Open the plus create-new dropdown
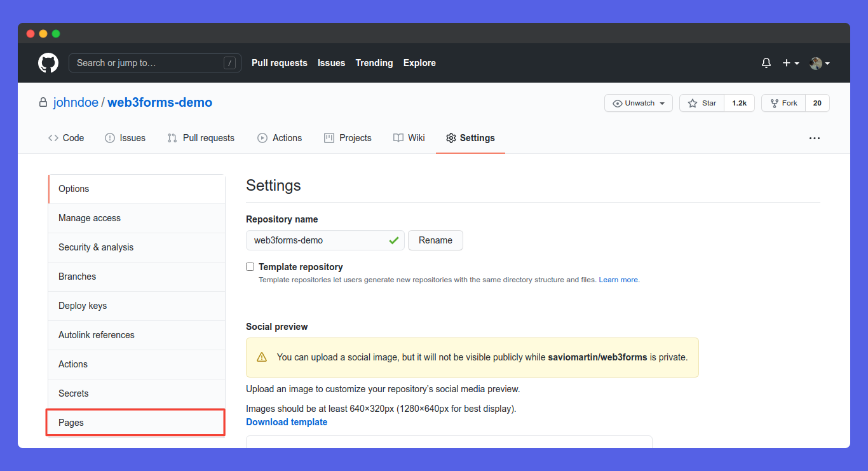 point(790,63)
